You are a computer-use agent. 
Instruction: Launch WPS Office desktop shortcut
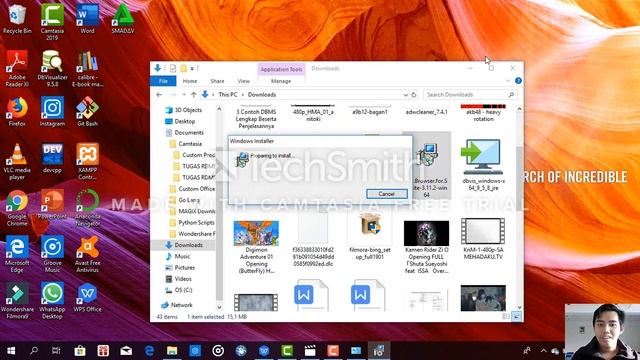tap(87, 298)
